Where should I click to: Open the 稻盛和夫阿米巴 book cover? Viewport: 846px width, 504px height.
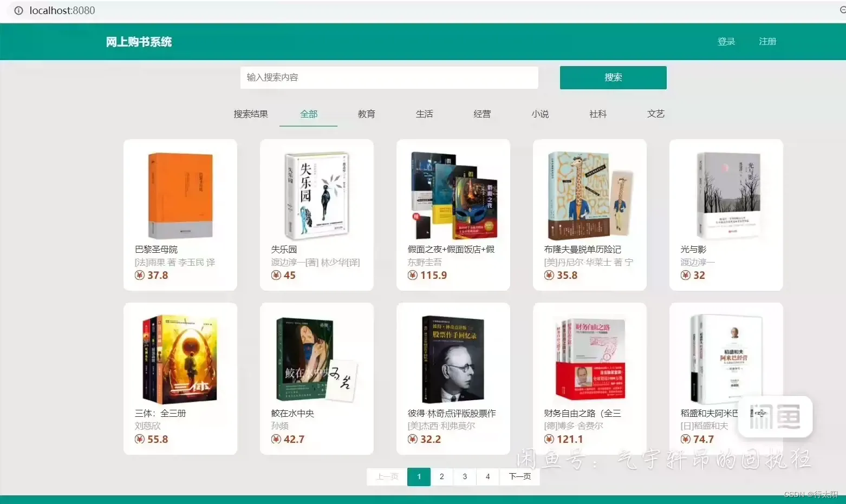pyautogui.click(x=726, y=359)
